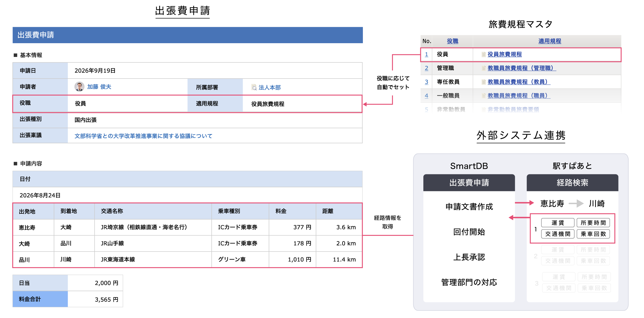Image resolution: width=644 pixels, height=318 pixels.
Task: Click the 管理部門の対応 step under SmartDB
Action: 469,282
